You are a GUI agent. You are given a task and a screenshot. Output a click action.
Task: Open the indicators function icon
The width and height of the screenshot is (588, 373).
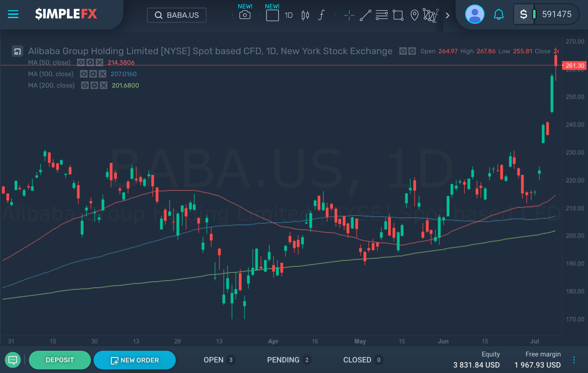pyautogui.click(x=321, y=15)
